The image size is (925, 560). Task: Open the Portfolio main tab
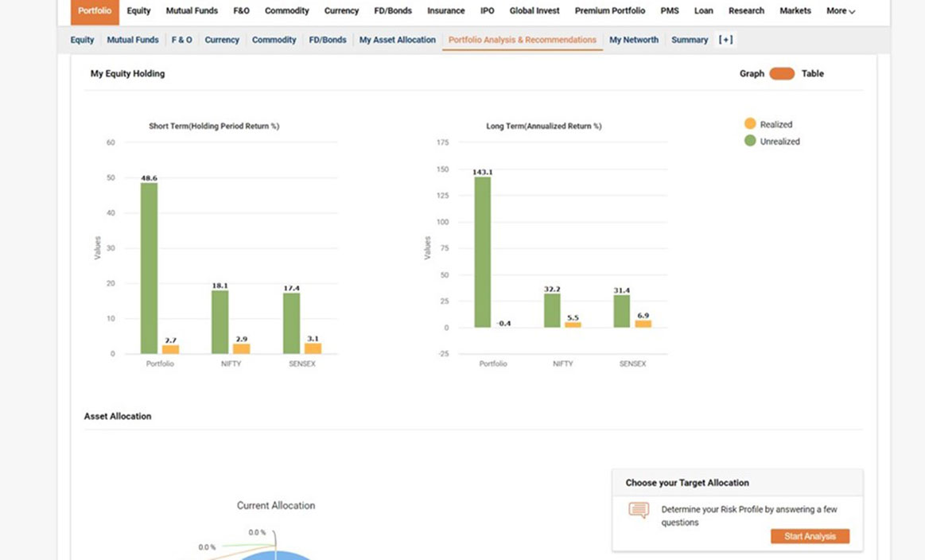95,11
